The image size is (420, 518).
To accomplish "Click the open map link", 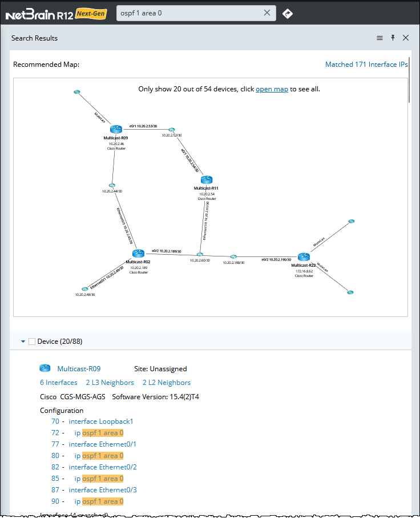I will [x=272, y=89].
